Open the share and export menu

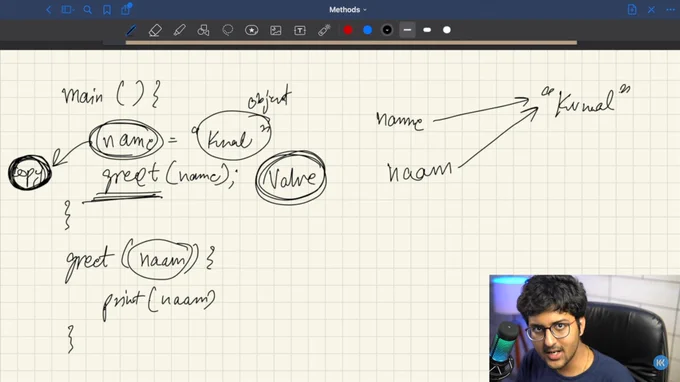coord(126,9)
